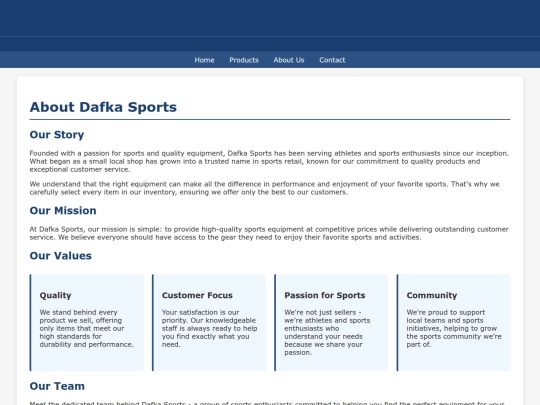
Task: Open the Contact page link
Action: click(332, 60)
